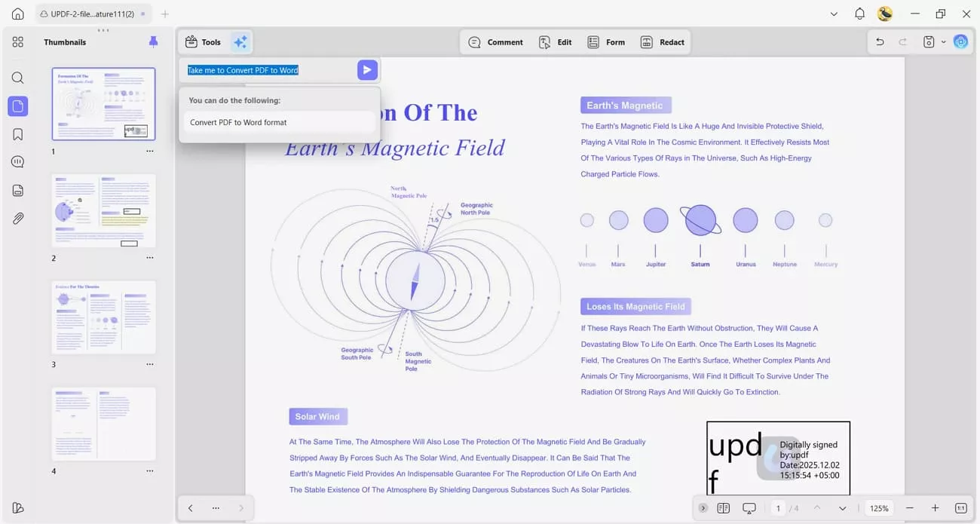Send the AI prompt with the arrow button

pyautogui.click(x=367, y=69)
